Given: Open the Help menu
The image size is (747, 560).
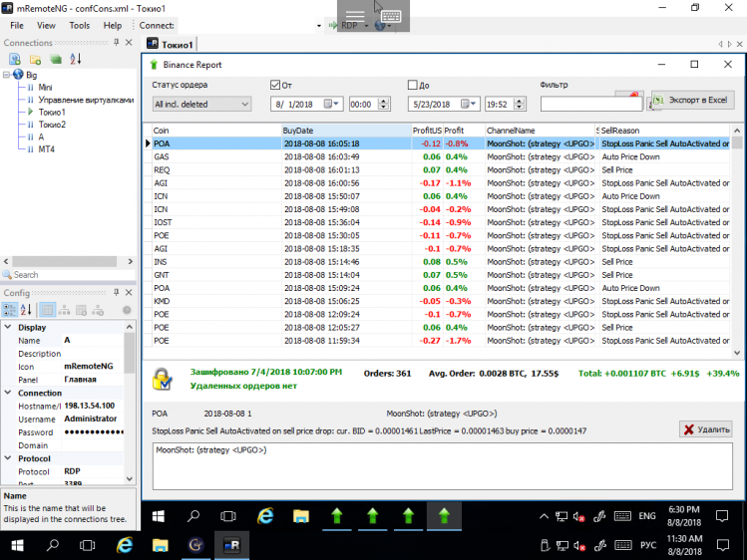Looking at the screenshot, I should tap(113, 26).
